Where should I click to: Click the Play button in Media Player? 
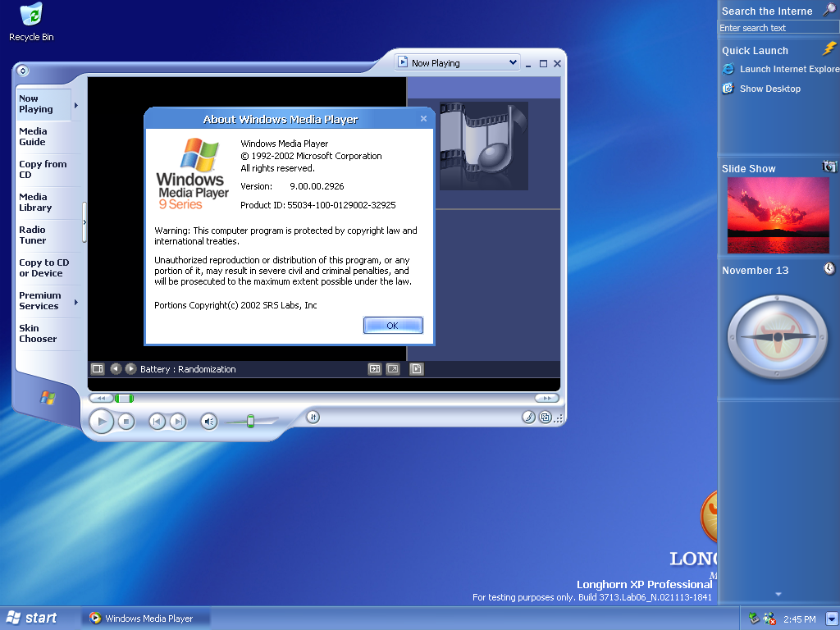point(101,422)
